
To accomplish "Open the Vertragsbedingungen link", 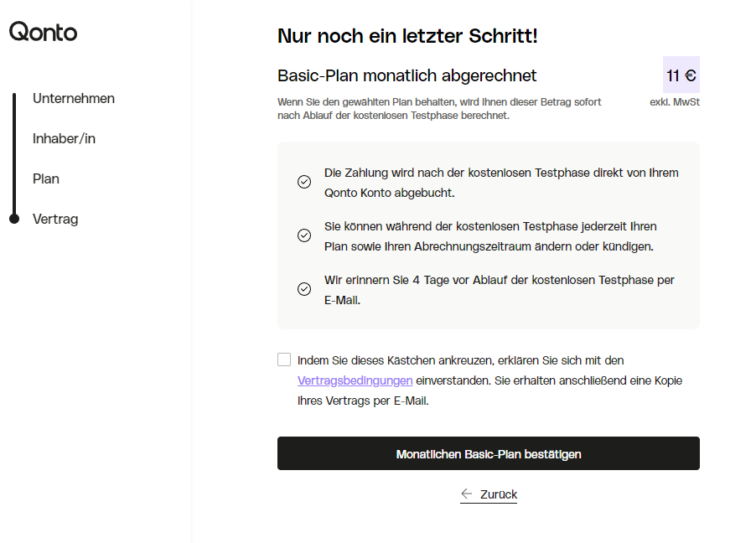I will point(355,380).
